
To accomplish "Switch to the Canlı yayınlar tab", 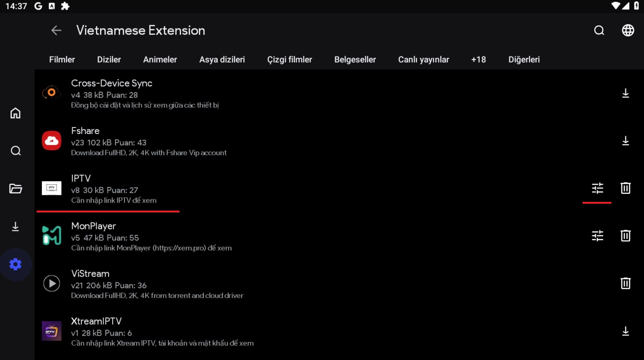I will (424, 59).
